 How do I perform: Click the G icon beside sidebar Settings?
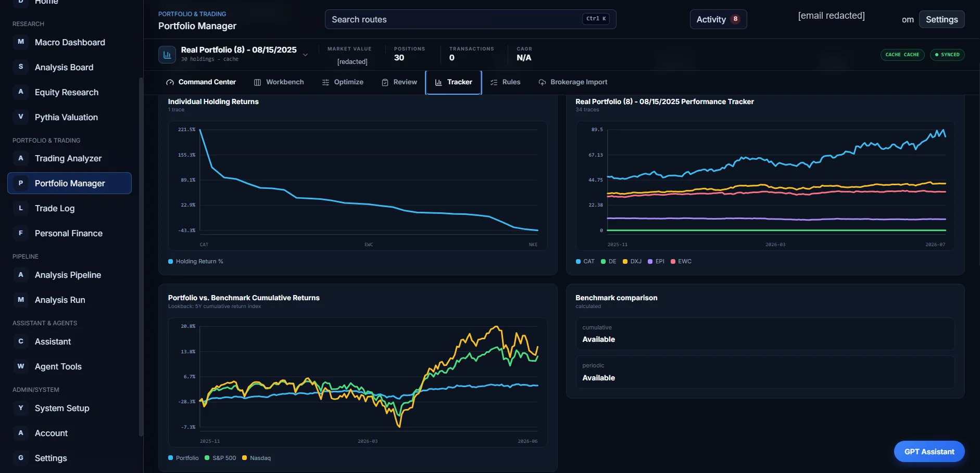point(21,458)
